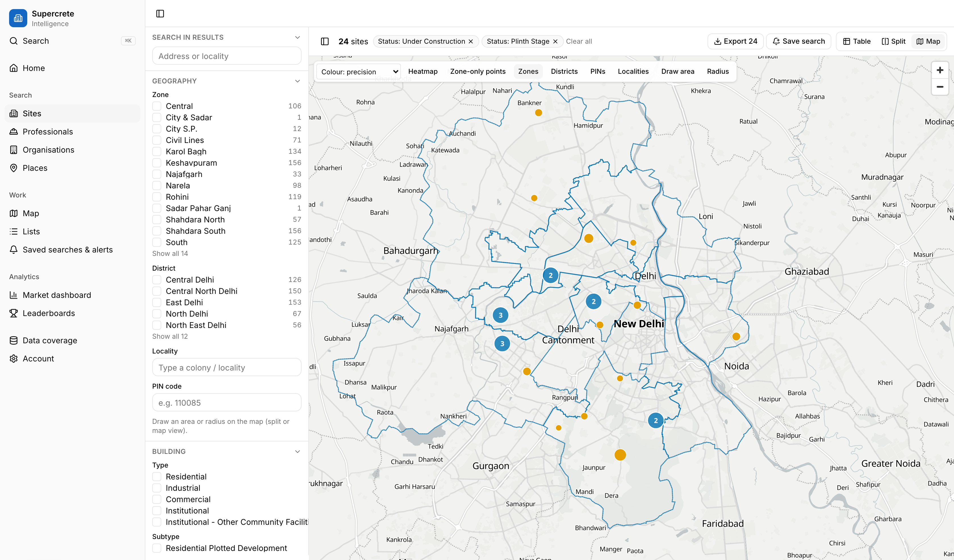
Task: Remove the Under Construction status filter
Action: [x=470, y=41]
